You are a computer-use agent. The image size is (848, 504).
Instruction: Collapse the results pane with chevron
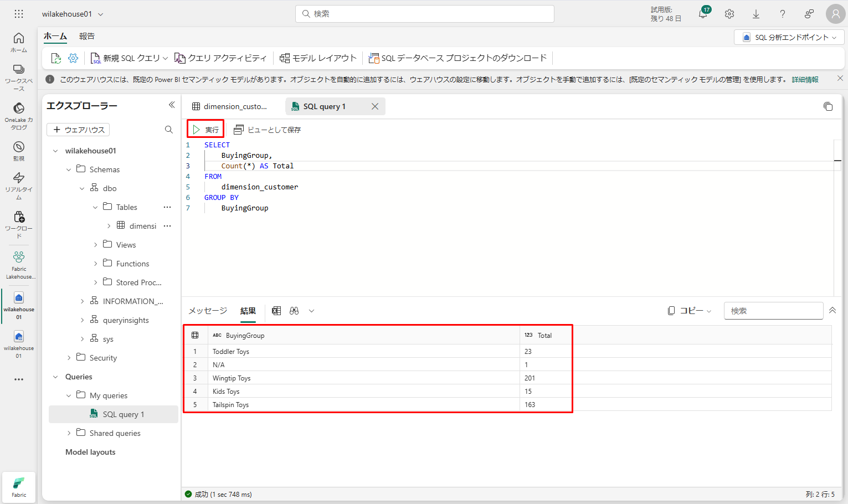pyautogui.click(x=832, y=311)
